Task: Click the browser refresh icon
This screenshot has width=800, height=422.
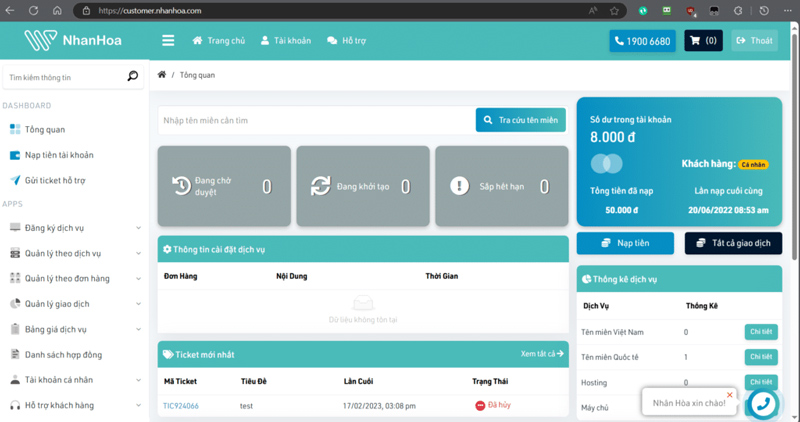Action: coord(34,11)
